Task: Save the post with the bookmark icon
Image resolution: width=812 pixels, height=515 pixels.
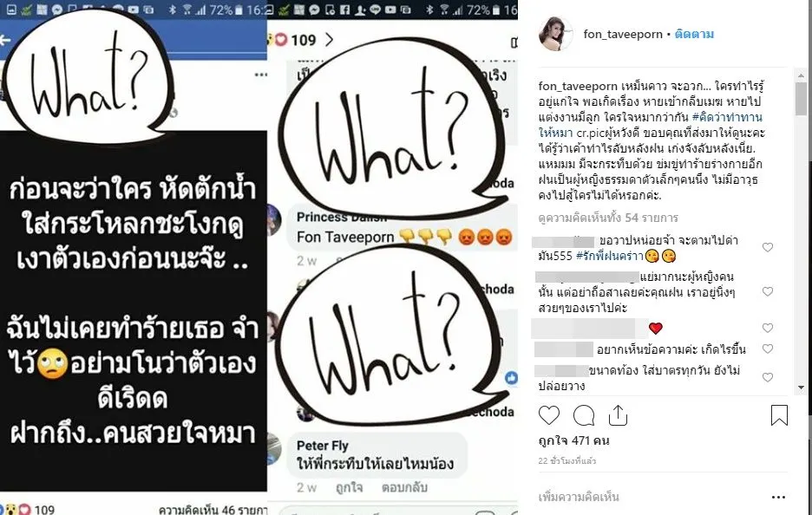Action: pos(779,415)
